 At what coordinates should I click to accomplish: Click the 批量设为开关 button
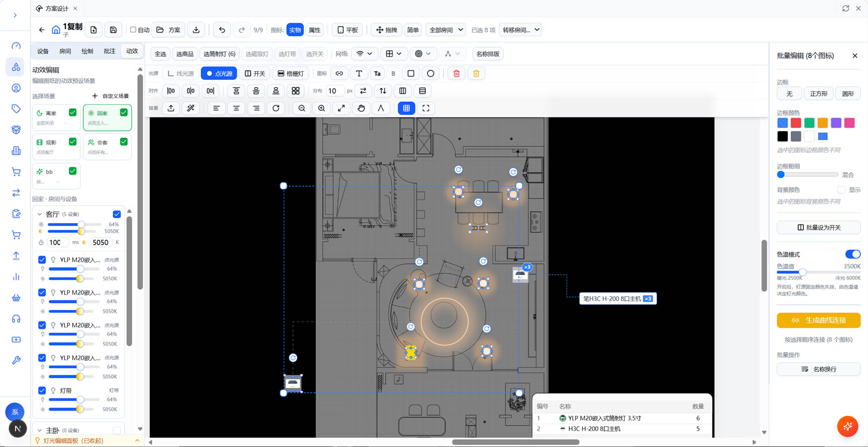pyautogui.click(x=818, y=227)
